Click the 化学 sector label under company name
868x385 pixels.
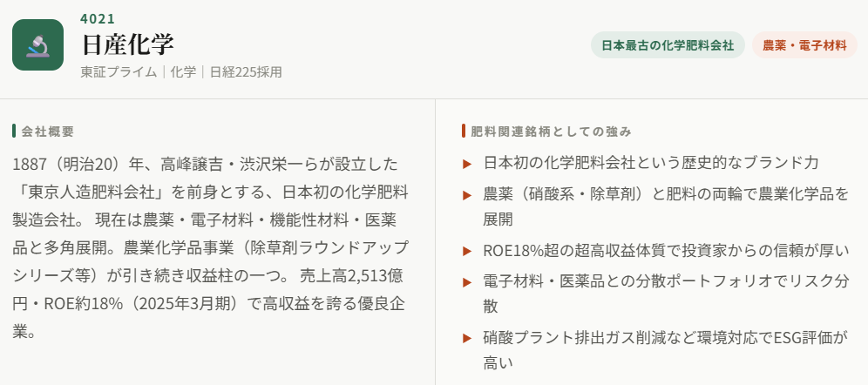[x=183, y=72]
